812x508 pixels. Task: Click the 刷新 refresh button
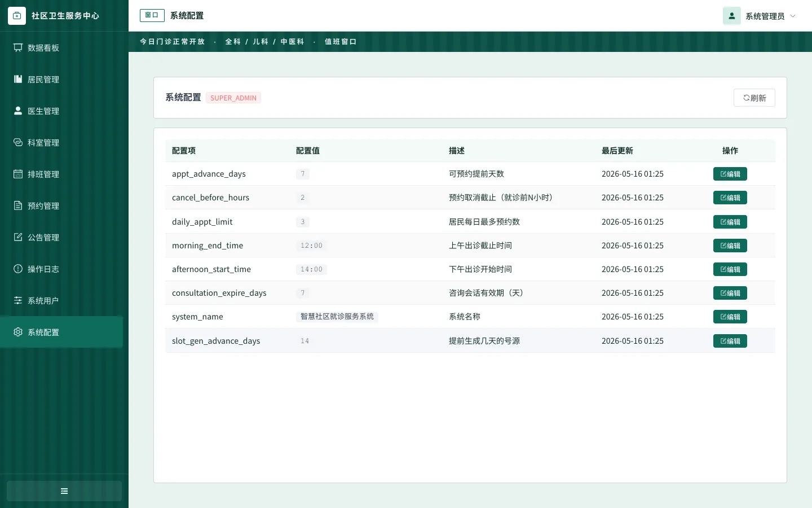click(754, 98)
